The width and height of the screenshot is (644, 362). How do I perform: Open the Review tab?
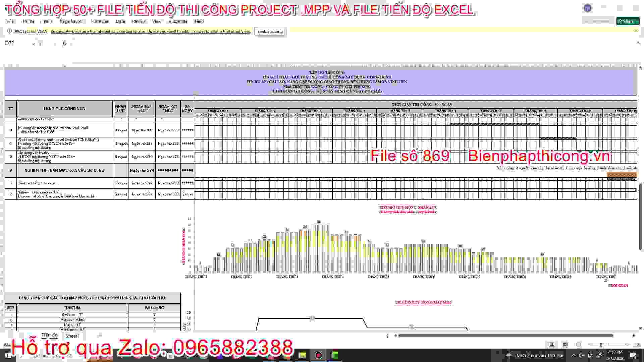139,21
